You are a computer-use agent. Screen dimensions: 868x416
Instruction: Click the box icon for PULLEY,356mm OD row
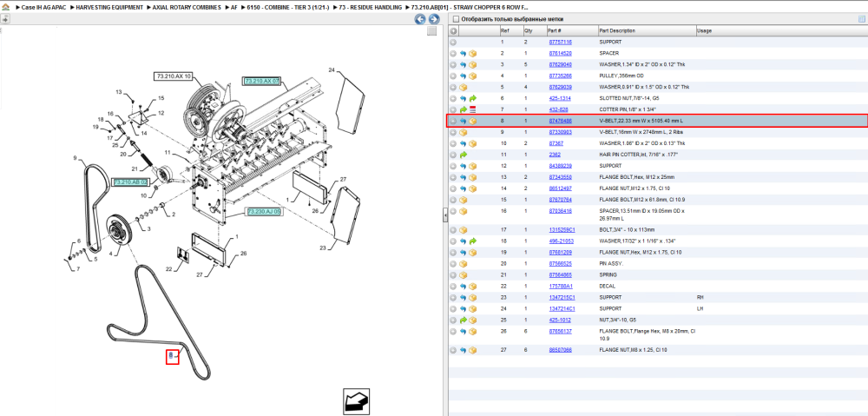(473, 76)
